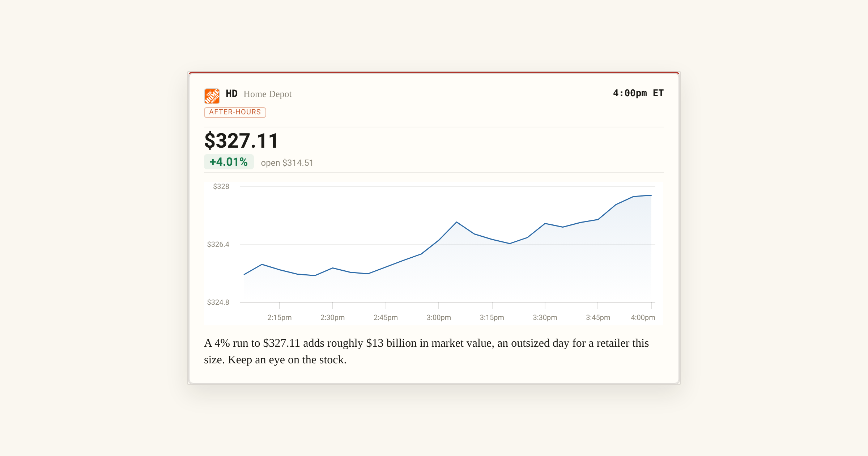This screenshot has width=868, height=456.
Task: Click the Home Depot logo icon
Action: 212,96
